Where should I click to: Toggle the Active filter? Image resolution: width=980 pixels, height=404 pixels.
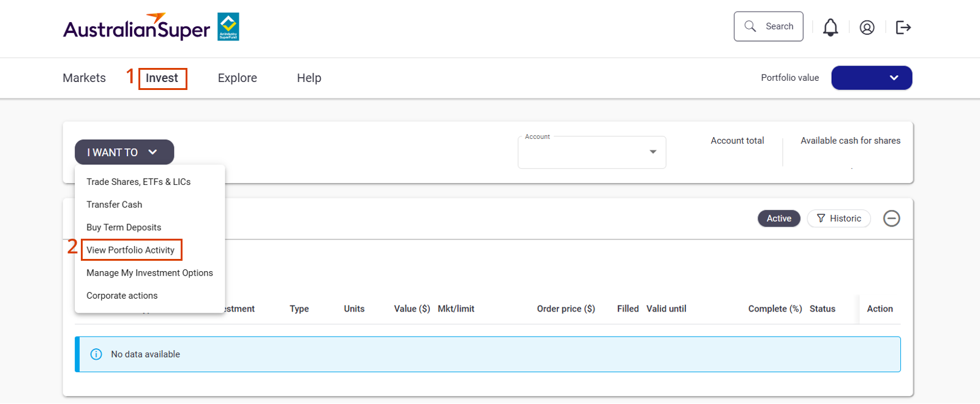[778, 219]
